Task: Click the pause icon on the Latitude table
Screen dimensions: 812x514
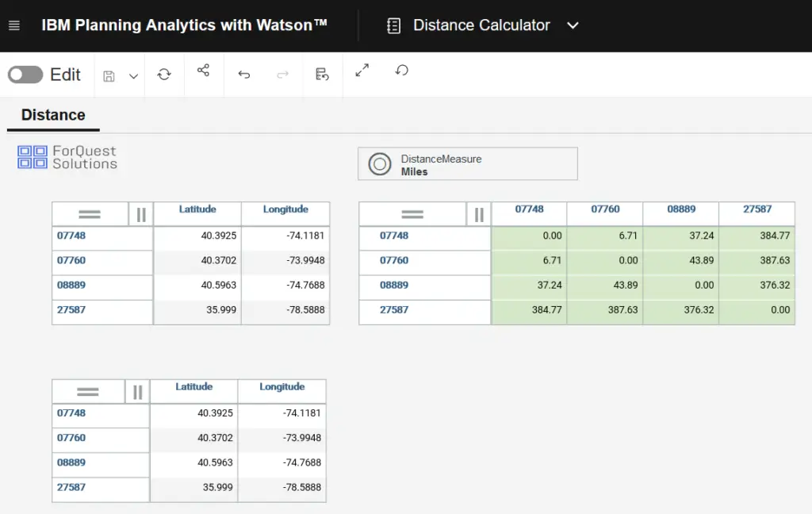Action: (140, 213)
